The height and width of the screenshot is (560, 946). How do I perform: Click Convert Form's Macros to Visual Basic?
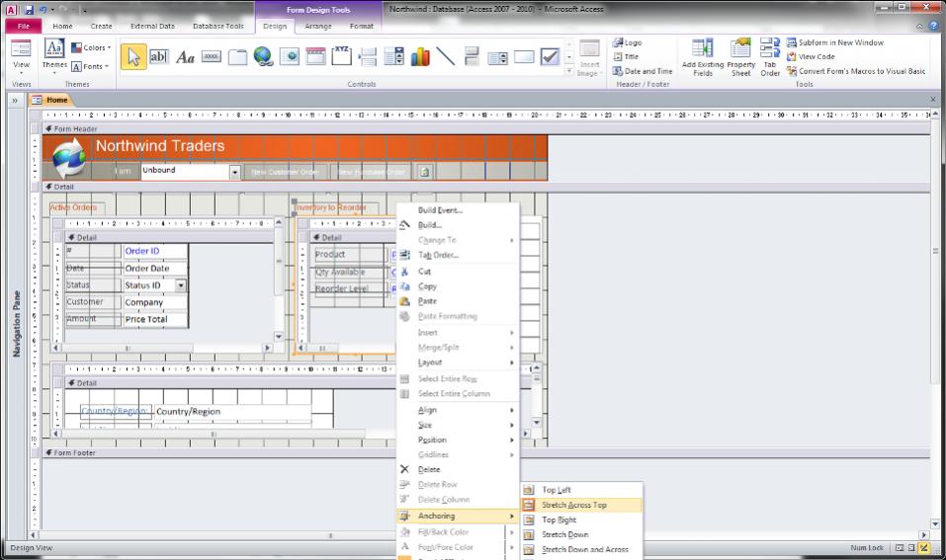click(855, 71)
